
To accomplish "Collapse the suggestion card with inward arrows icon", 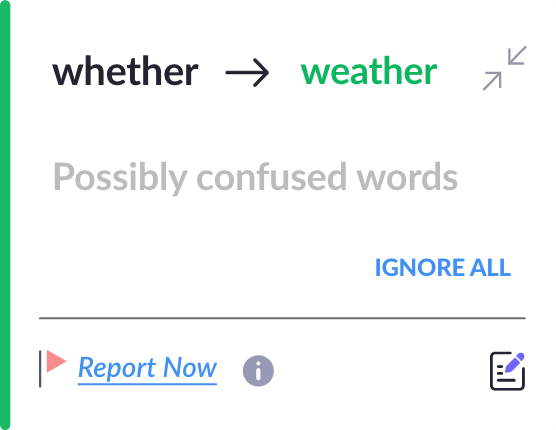I will [x=505, y=68].
